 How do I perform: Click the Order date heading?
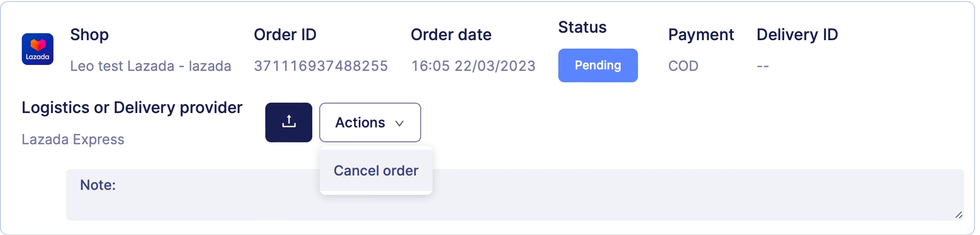pyautogui.click(x=451, y=35)
